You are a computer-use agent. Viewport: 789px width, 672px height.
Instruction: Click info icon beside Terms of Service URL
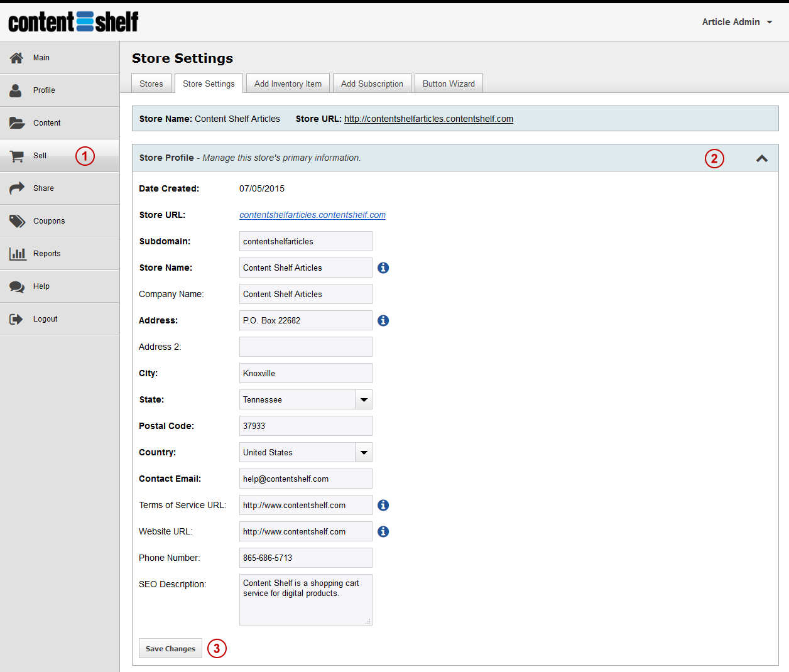pyautogui.click(x=383, y=505)
